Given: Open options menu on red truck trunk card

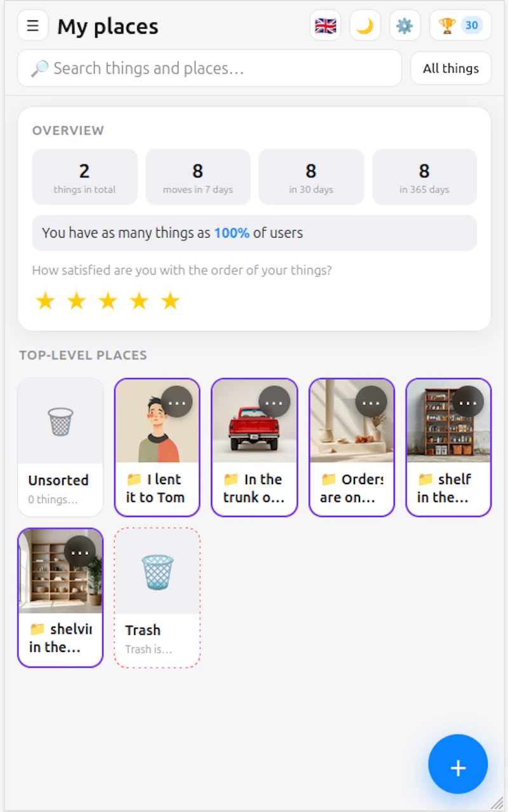Looking at the screenshot, I should 274,402.
